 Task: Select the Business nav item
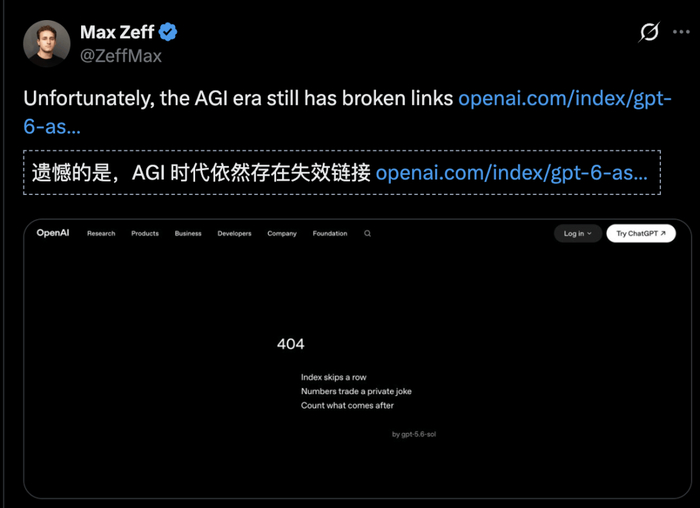point(188,233)
